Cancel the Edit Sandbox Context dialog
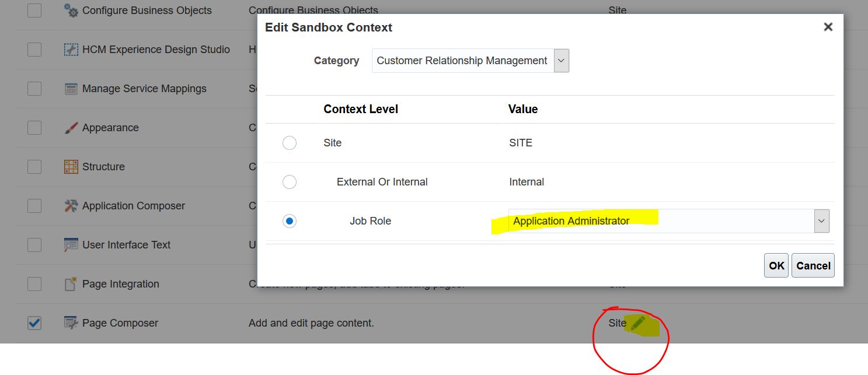 (x=813, y=265)
